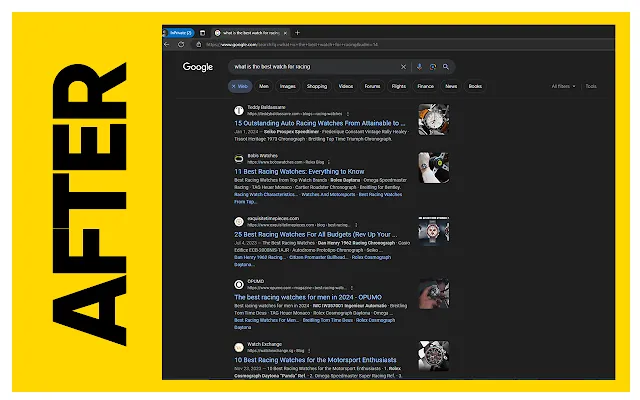Image resolution: width=640 pixels, height=400 pixels.
Task: View site info via address bar lock icon
Action: click(x=199, y=44)
